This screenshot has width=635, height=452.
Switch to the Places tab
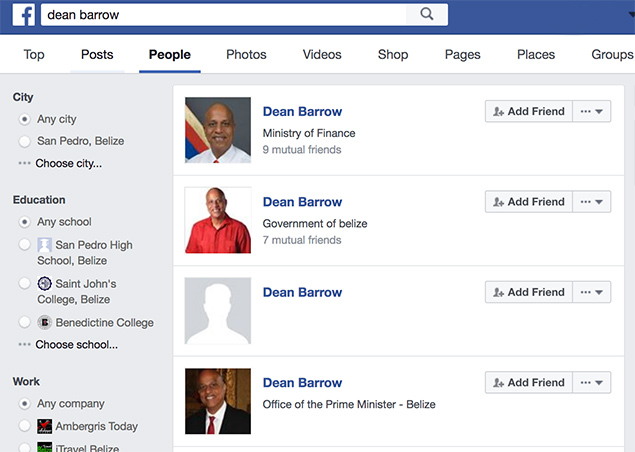point(536,54)
